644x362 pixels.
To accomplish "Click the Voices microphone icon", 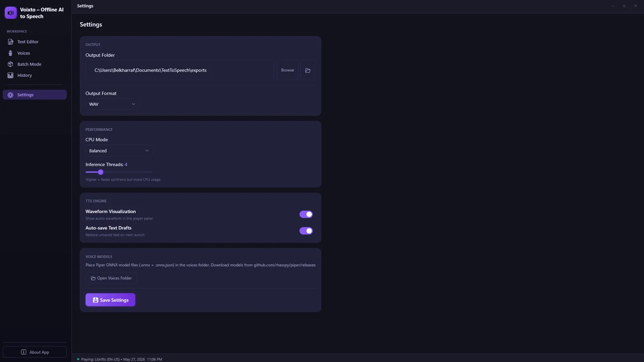I will [10, 53].
